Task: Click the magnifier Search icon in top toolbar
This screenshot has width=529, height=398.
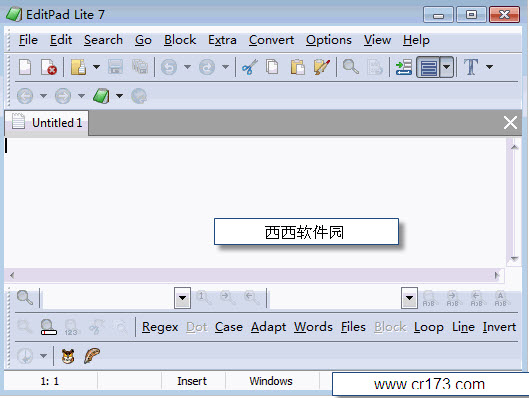Action: 351,67
